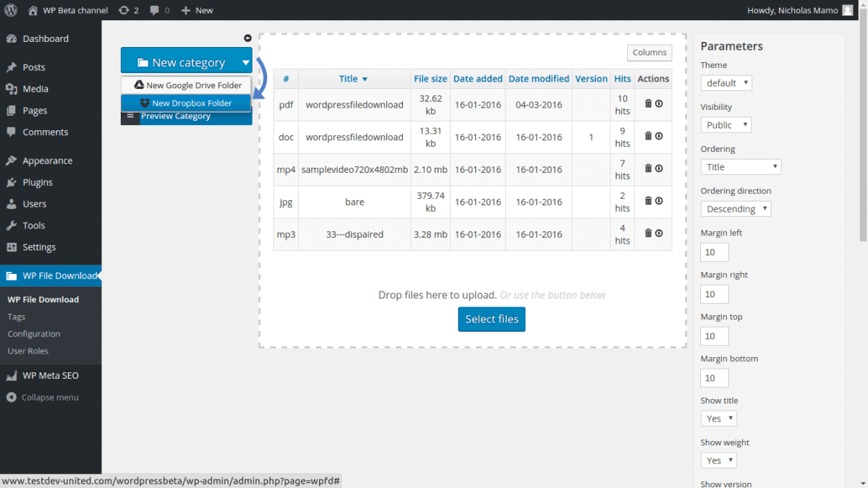Open the Theme dropdown
Image resolution: width=868 pixels, height=488 pixels.
(726, 83)
